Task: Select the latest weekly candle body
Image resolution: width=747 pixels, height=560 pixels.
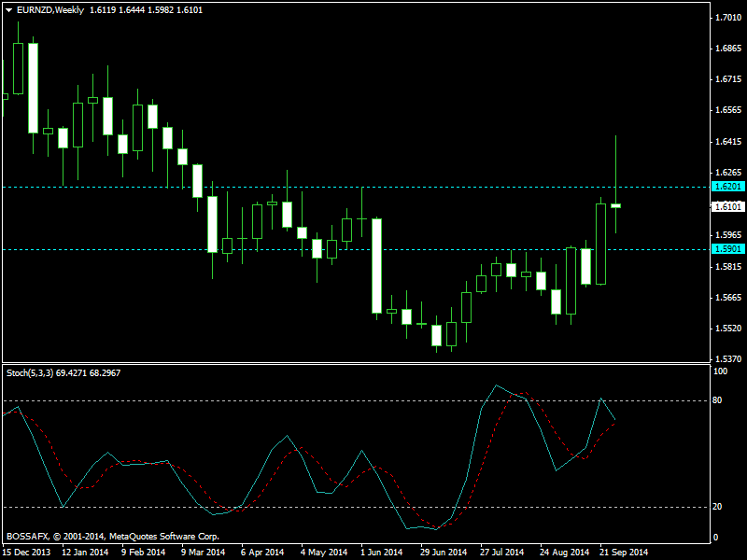Action: point(615,205)
